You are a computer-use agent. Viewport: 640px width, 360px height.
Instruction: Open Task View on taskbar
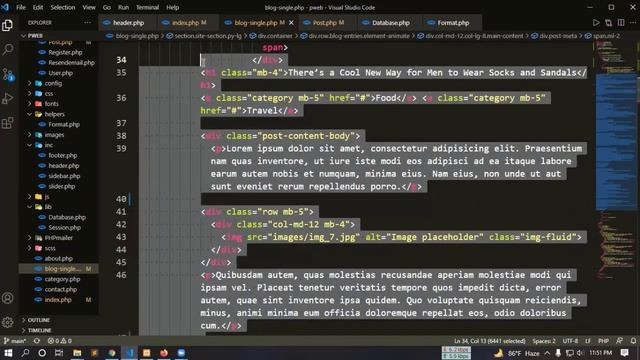[59, 353]
